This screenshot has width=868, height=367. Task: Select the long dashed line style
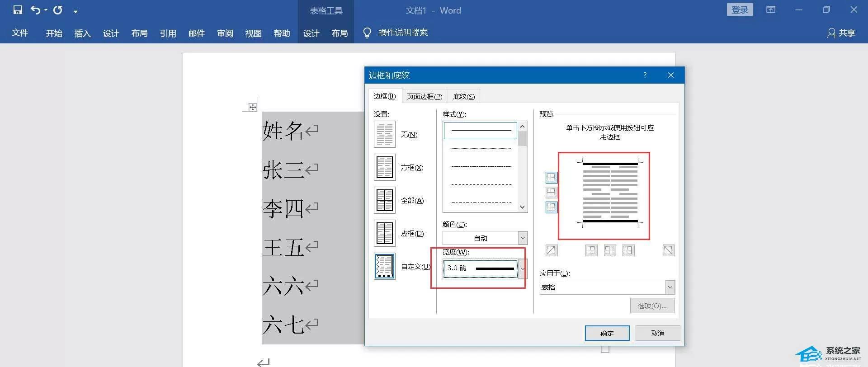click(x=481, y=184)
